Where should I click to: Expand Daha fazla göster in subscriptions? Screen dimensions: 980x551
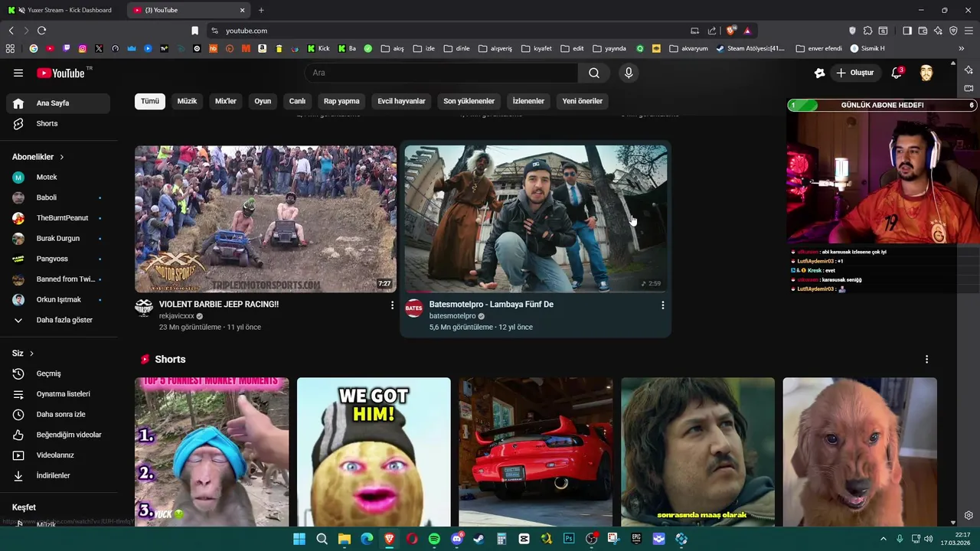click(64, 320)
